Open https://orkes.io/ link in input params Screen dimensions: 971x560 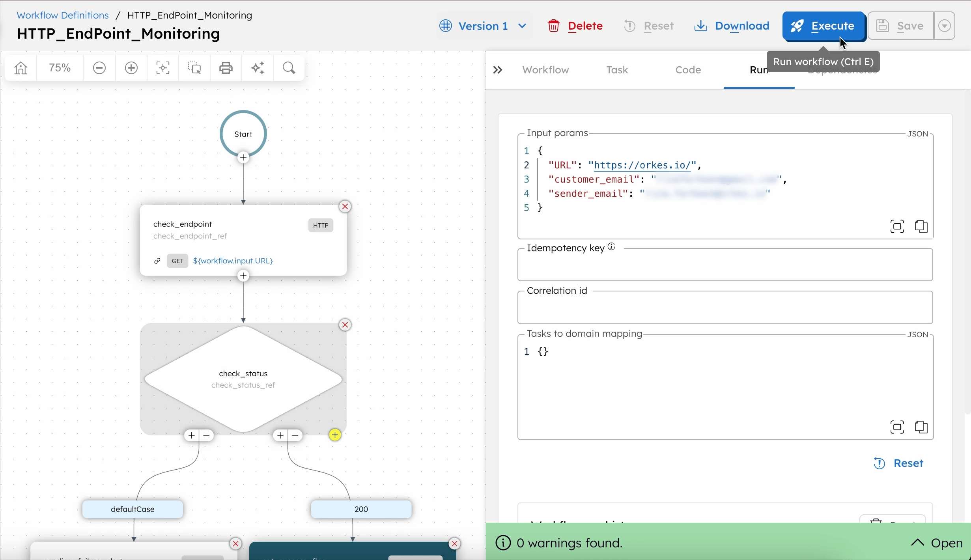[642, 165]
